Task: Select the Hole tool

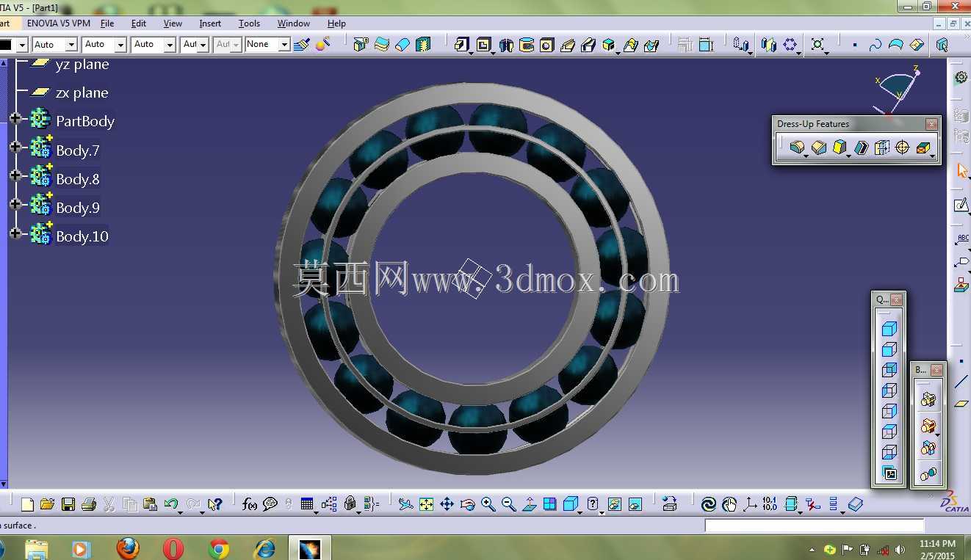Action: (x=547, y=45)
